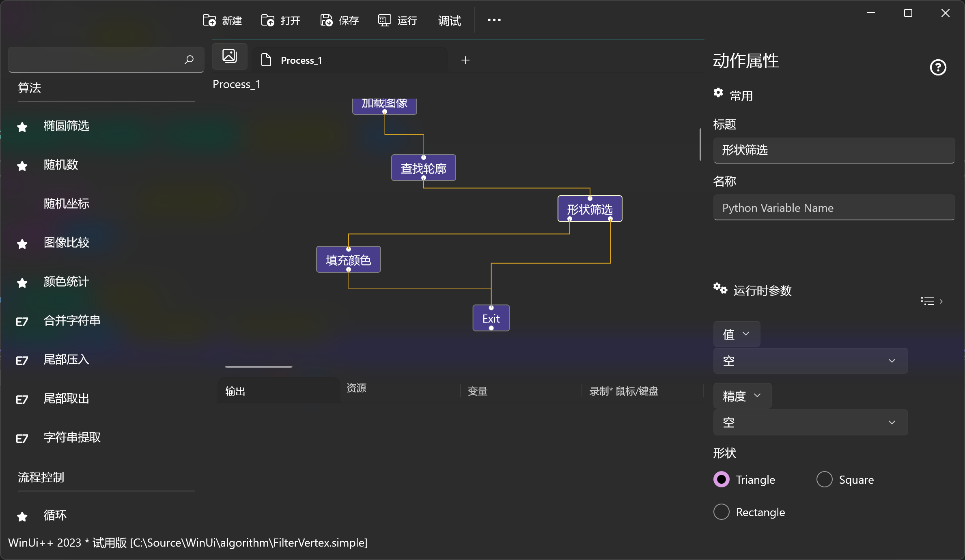Add a new process tab with plus
Screen dimensions: 965x560
coord(465,60)
